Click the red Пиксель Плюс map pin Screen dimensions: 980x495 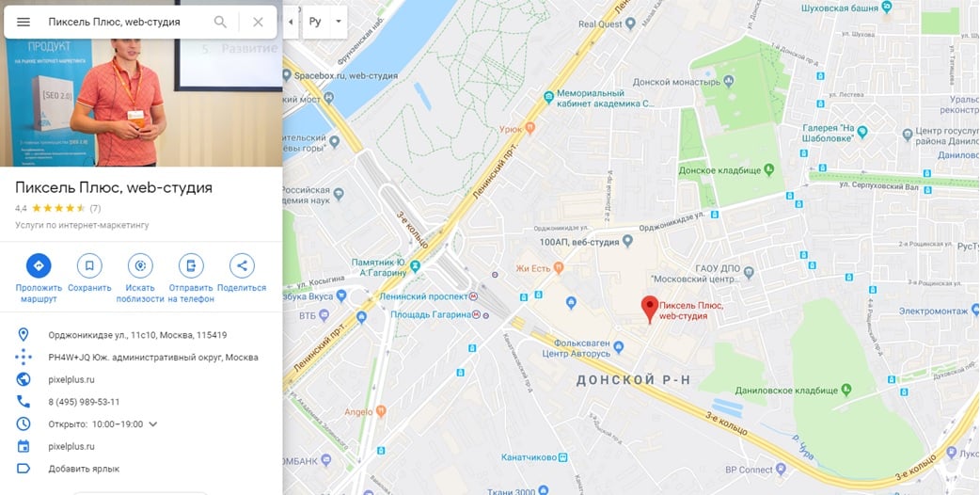tap(650, 309)
